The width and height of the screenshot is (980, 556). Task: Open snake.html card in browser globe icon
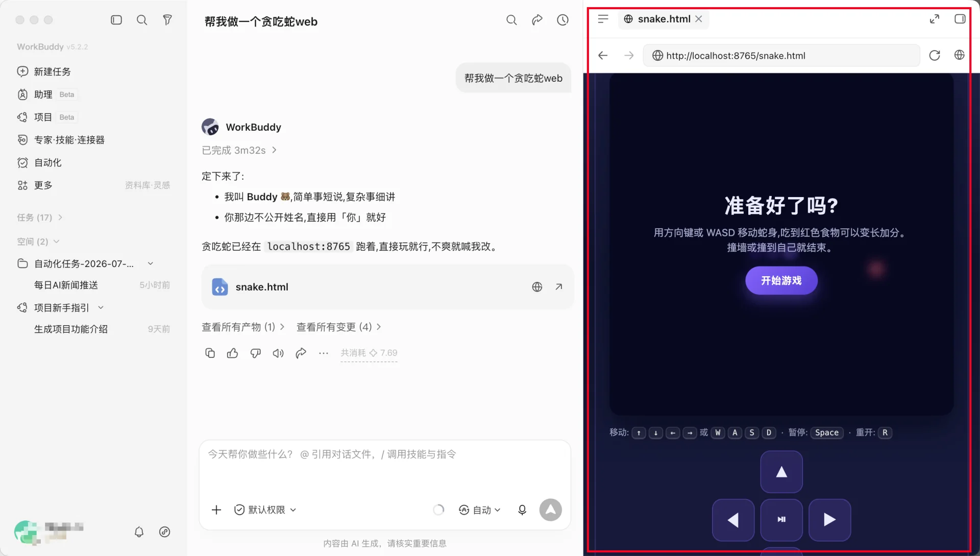(537, 287)
